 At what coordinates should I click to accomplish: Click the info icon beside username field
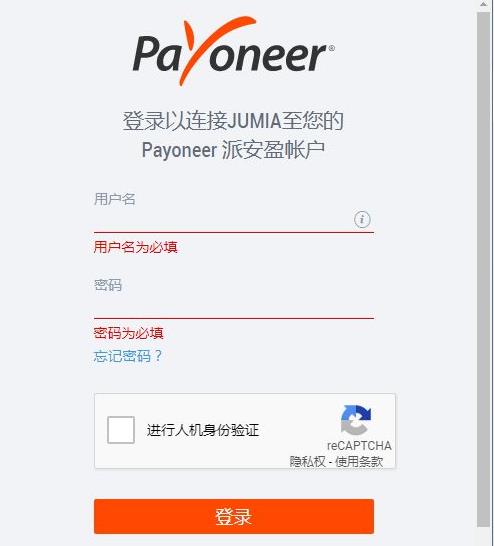(362, 219)
